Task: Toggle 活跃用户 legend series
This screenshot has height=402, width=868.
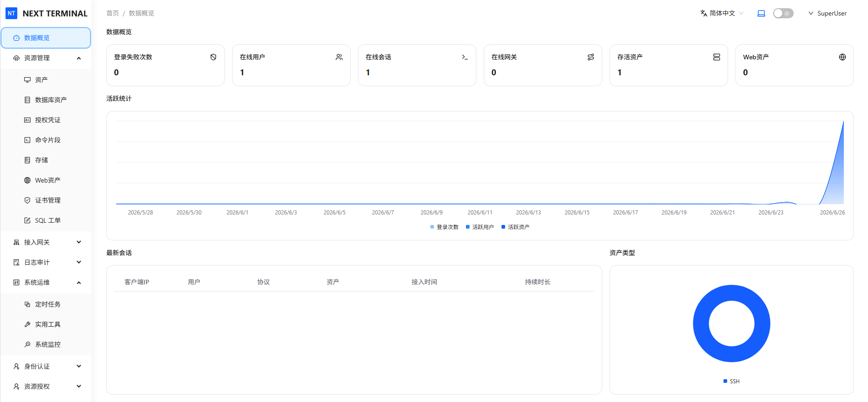Action: [x=480, y=227]
